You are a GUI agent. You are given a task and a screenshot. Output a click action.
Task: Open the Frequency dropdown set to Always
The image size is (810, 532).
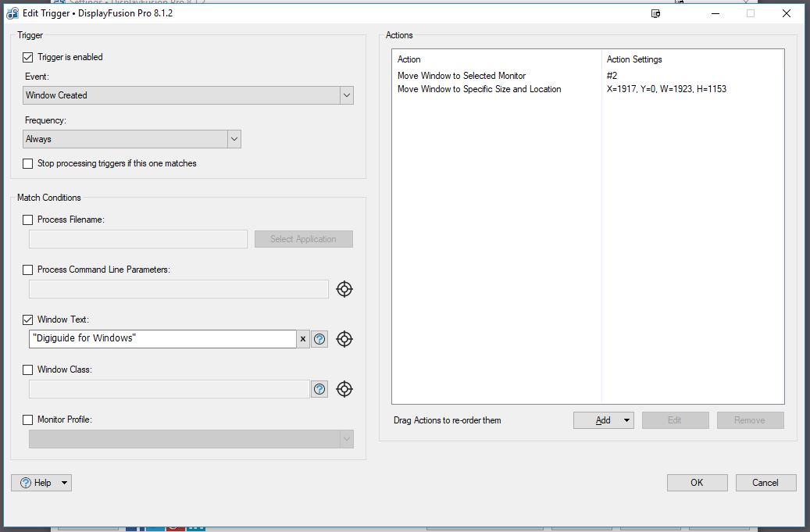(132, 139)
